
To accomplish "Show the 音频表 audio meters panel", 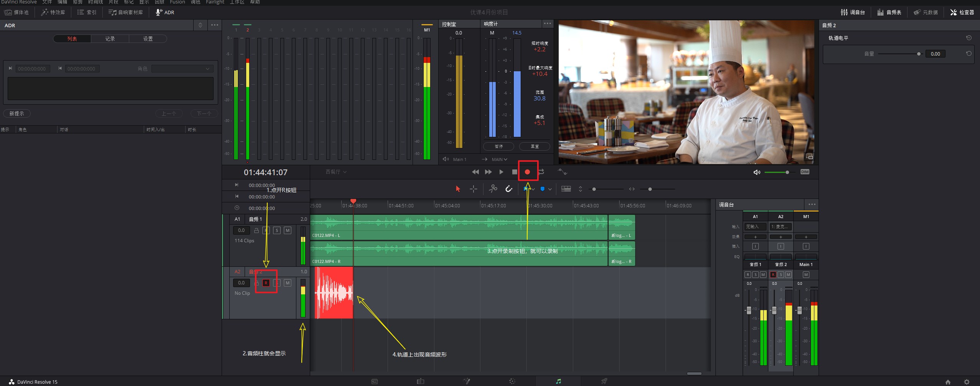I will coord(890,12).
